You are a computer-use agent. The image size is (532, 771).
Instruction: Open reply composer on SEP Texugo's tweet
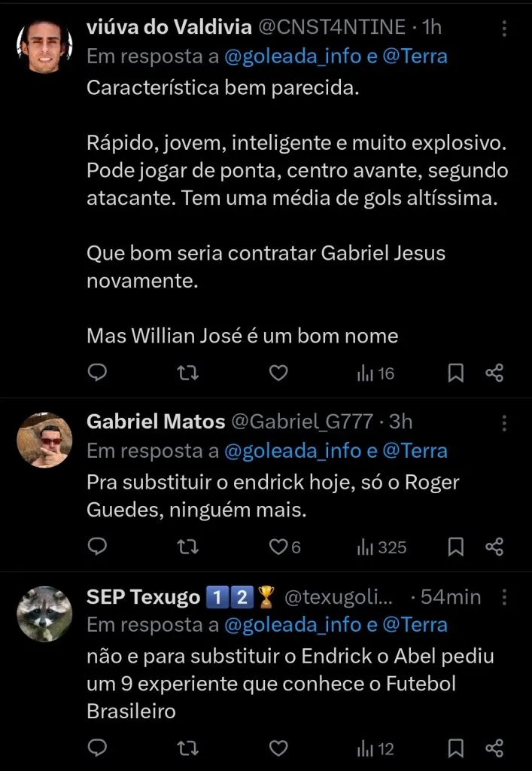pyautogui.click(x=97, y=748)
